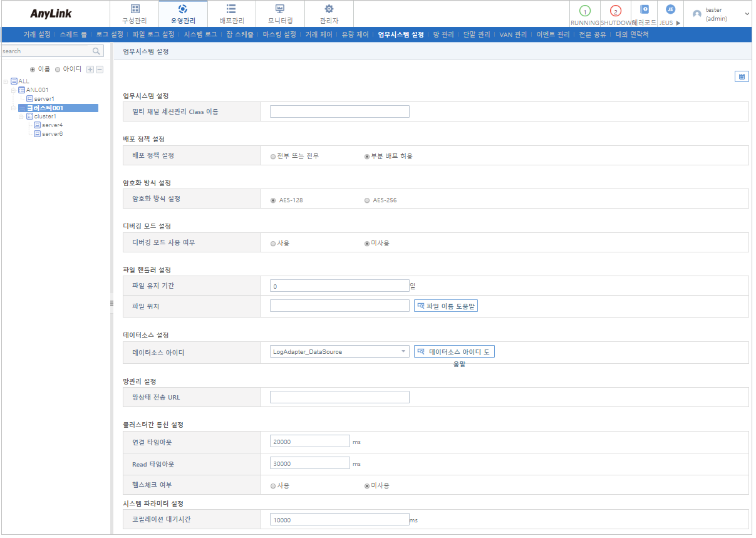Open VAN 관리 submenu

513,34
